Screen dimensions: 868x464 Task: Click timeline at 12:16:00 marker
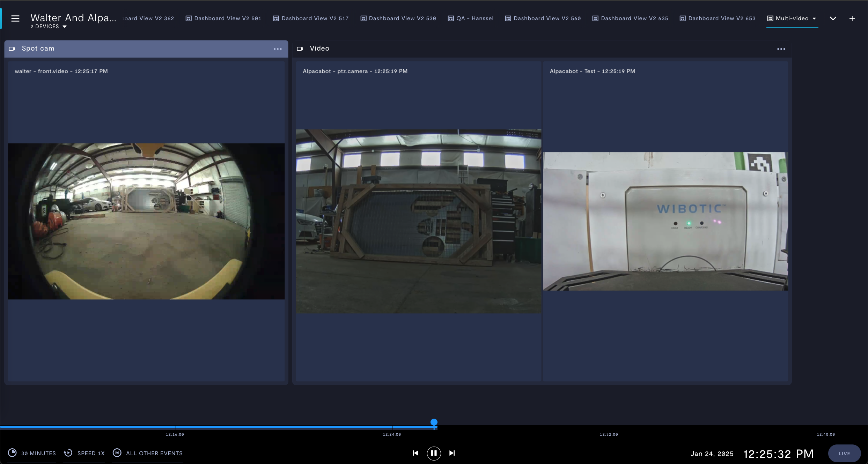(x=175, y=434)
